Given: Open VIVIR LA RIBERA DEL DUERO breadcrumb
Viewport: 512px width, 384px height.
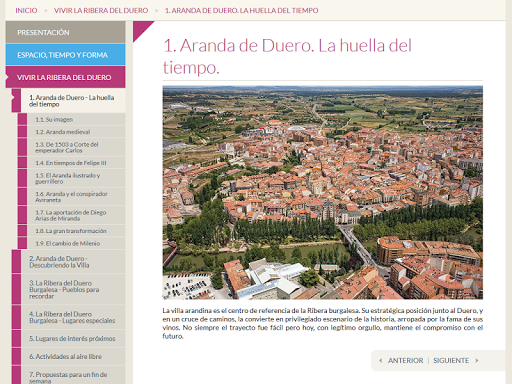Looking at the screenshot, I should point(101,10).
